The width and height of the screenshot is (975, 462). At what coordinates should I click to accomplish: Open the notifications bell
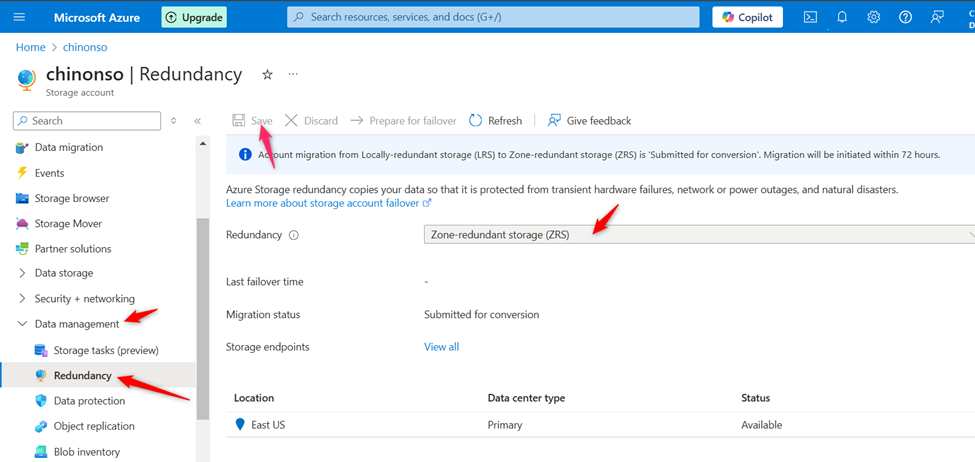(x=842, y=17)
